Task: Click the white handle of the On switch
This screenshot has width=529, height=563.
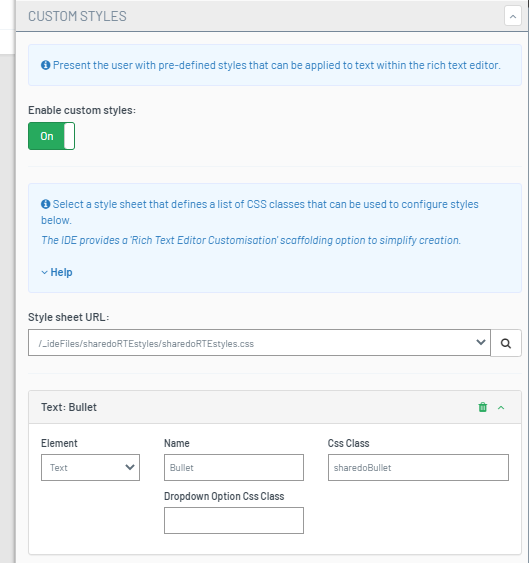Action: point(69,136)
